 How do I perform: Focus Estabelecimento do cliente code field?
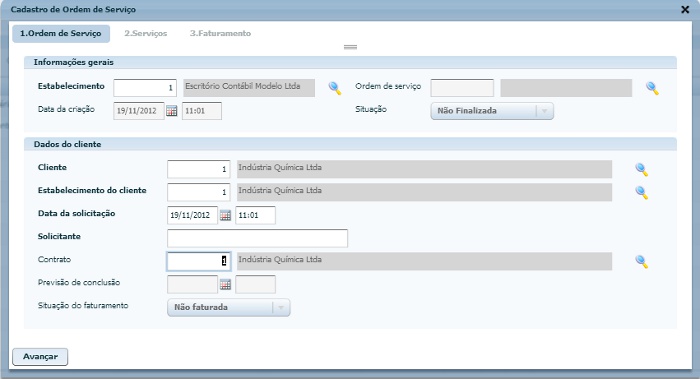[199, 192]
